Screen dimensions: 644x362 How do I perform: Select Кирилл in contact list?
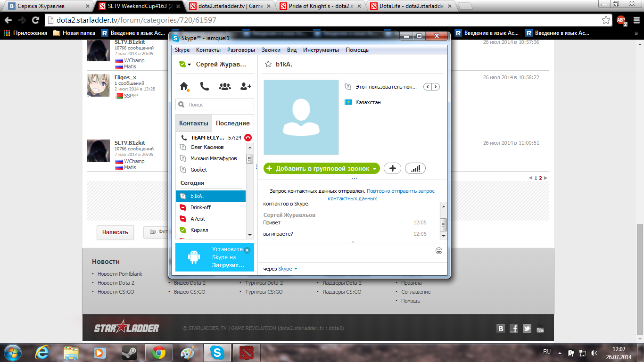[211, 230]
